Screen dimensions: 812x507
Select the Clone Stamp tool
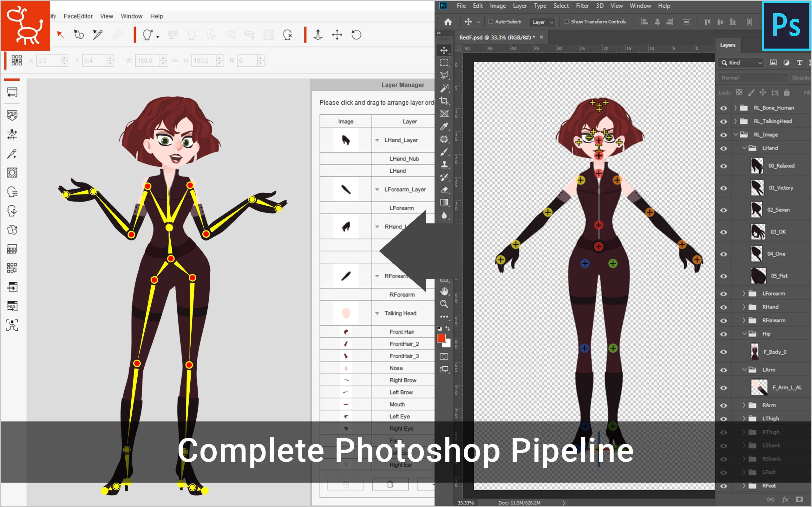coord(445,165)
